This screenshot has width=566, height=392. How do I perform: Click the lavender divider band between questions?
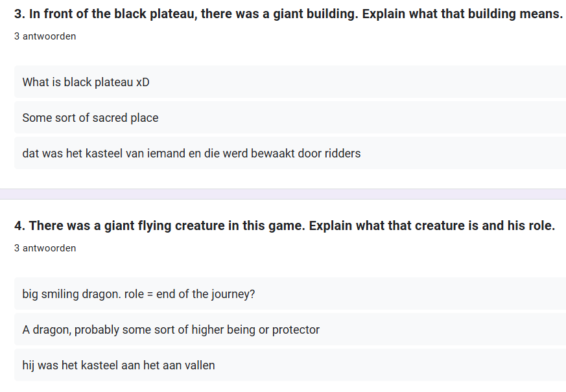[x=283, y=194]
